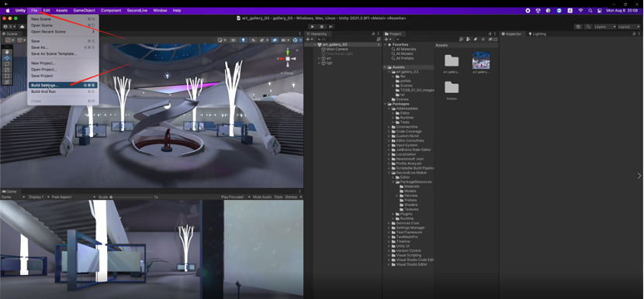Open the Spotlight search in macOS menu bar
Screen dimensions: 644x299
click(590, 10)
